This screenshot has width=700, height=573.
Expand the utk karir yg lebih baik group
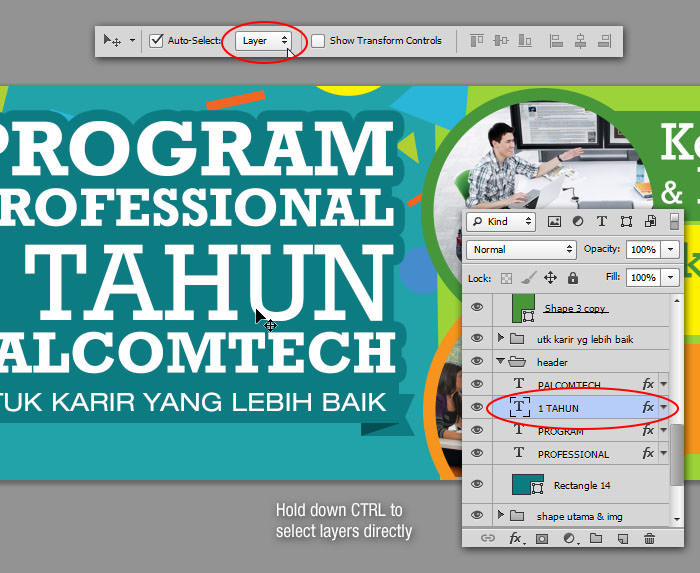click(500, 338)
